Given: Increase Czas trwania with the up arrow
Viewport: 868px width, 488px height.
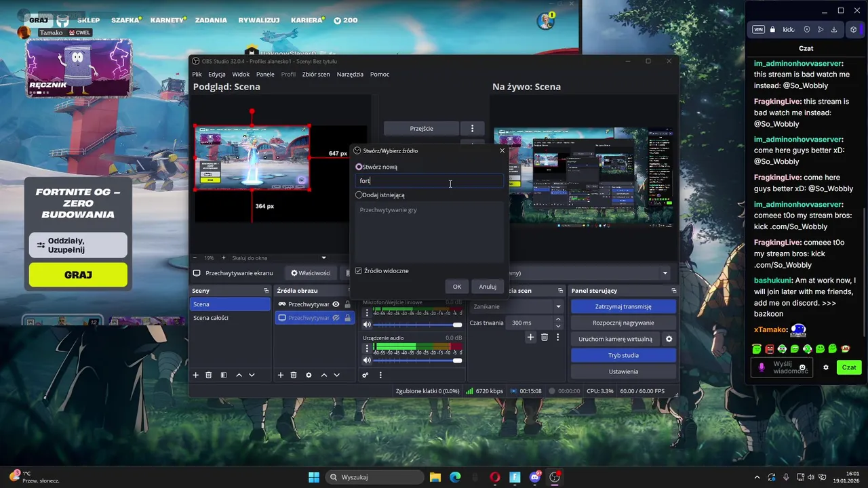Looking at the screenshot, I should pos(558,319).
